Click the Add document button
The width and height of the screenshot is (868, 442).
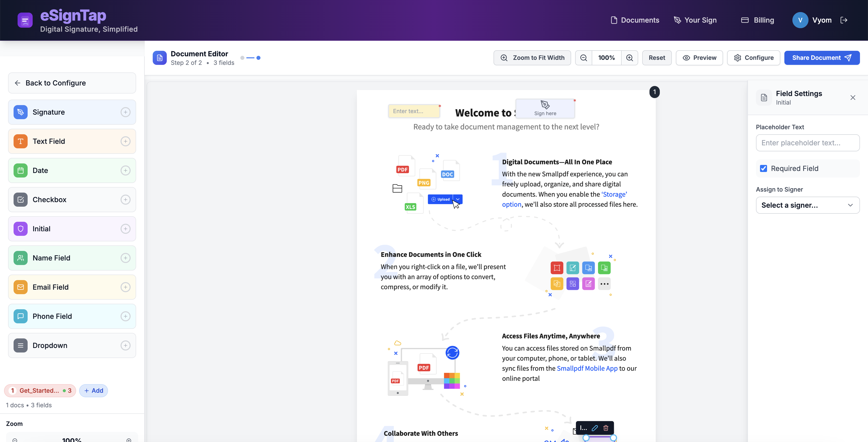pyautogui.click(x=94, y=391)
